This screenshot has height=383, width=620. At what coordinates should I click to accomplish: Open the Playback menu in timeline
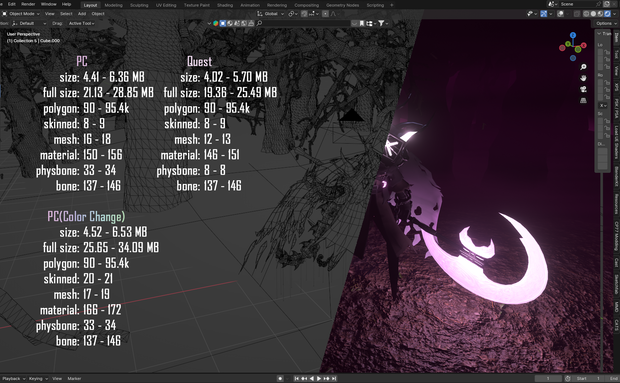[x=13, y=378]
